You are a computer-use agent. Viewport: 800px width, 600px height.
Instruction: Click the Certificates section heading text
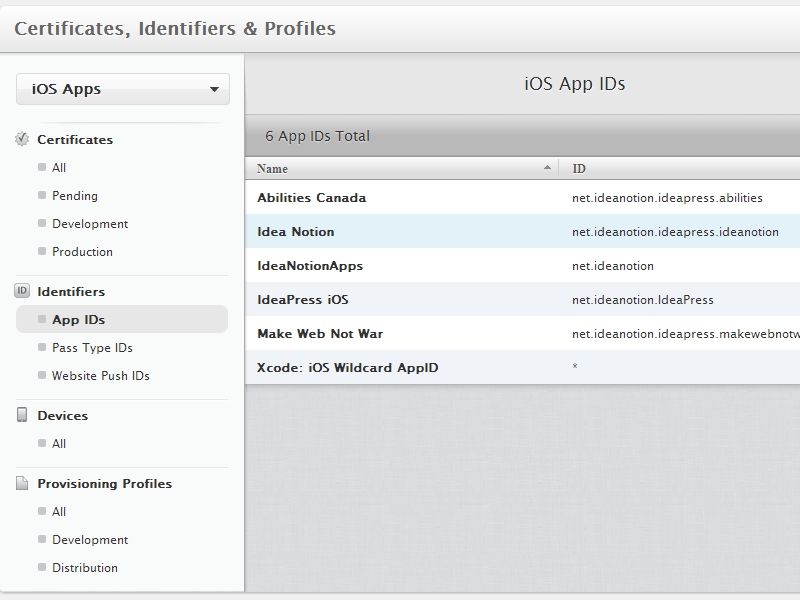click(x=75, y=139)
